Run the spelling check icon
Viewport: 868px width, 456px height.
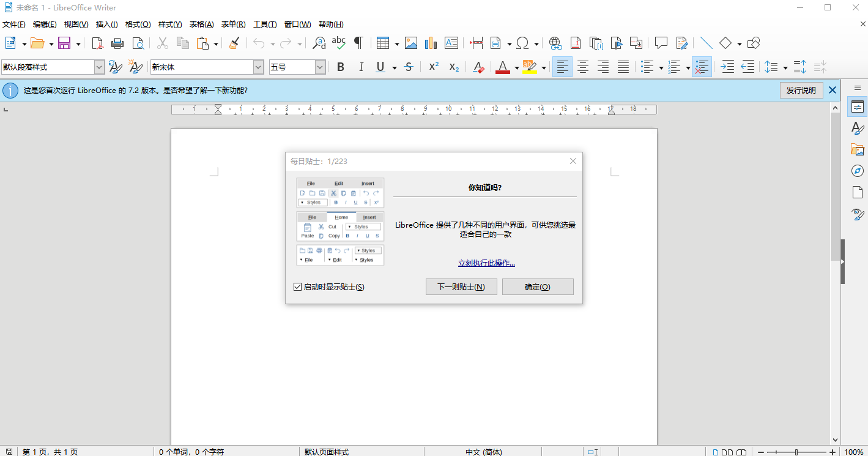(338, 43)
